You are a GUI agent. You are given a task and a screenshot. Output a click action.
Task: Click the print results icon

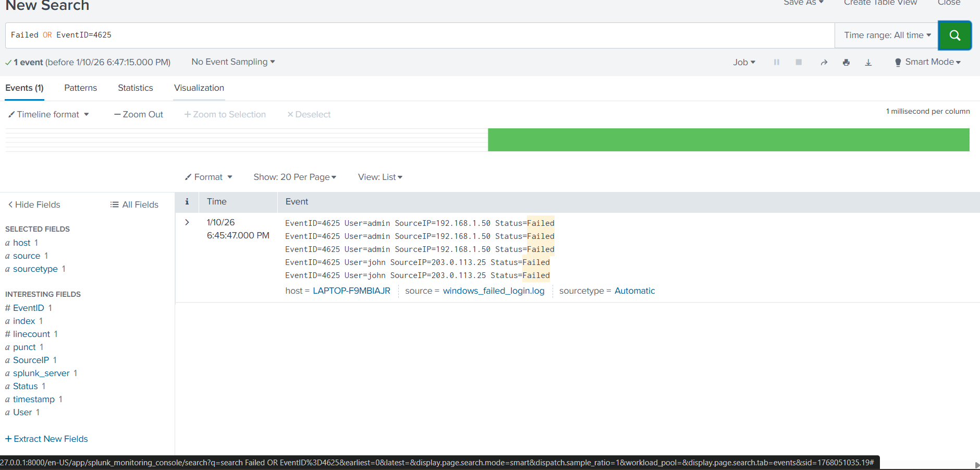pyautogui.click(x=846, y=63)
